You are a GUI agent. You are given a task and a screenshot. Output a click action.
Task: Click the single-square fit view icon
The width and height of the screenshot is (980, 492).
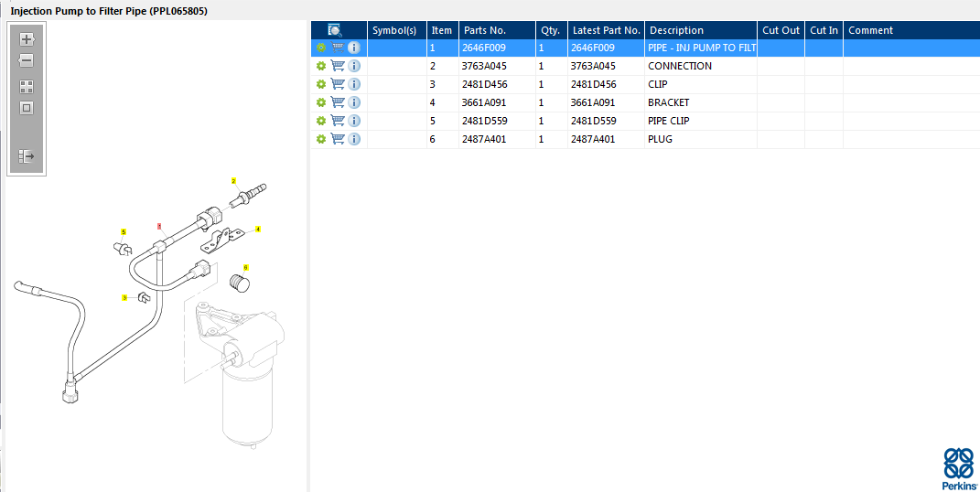[x=27, y=108]
